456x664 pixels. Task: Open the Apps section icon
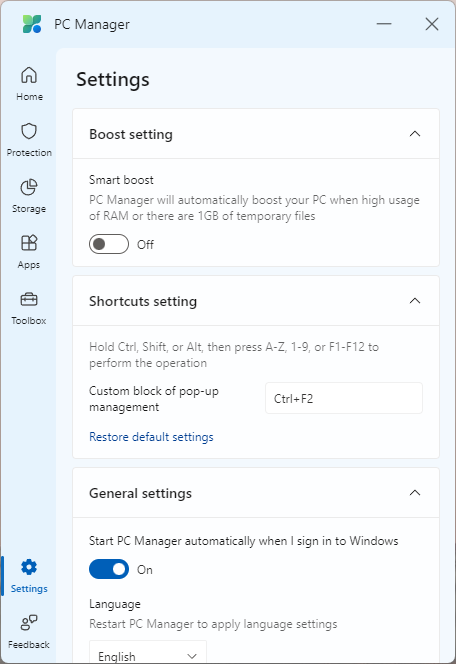pos(29,243)
